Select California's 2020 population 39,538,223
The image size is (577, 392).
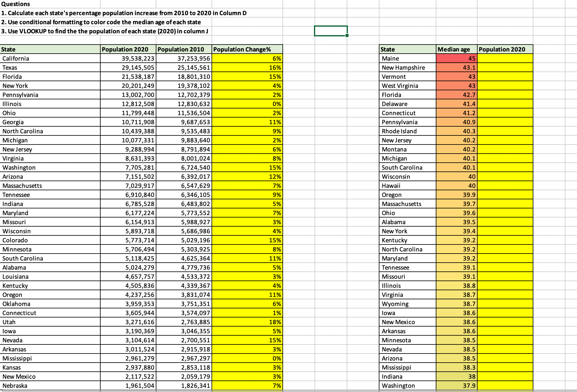(128, 58)
